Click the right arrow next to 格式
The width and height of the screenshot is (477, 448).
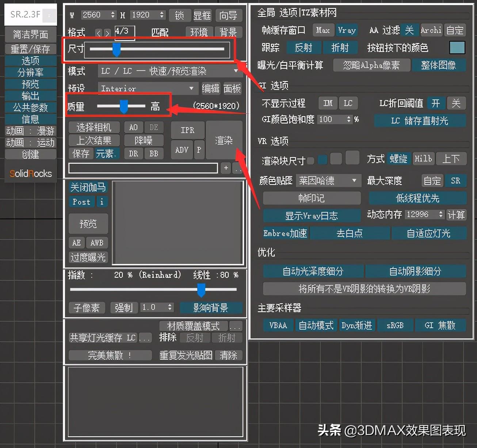(107, 33)
